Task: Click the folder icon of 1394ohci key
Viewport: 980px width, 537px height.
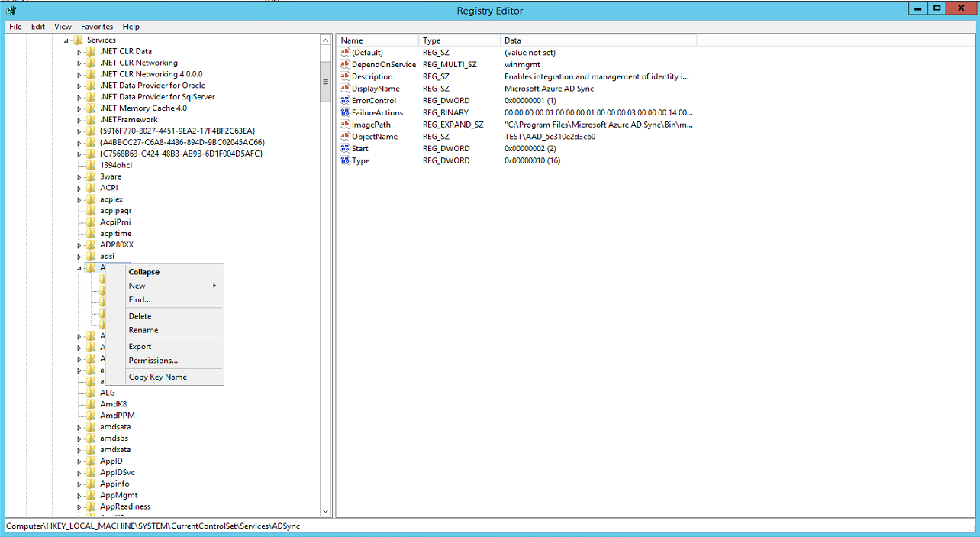Action: coord(91,165)
